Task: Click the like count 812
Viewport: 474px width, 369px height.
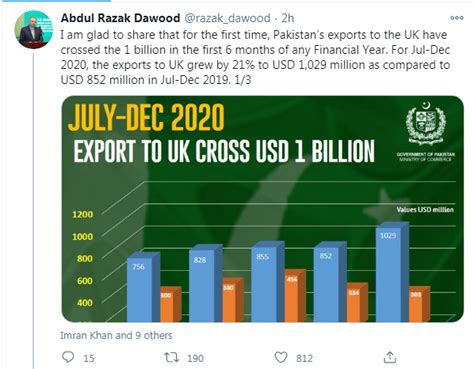Action: tap(304, 358)
